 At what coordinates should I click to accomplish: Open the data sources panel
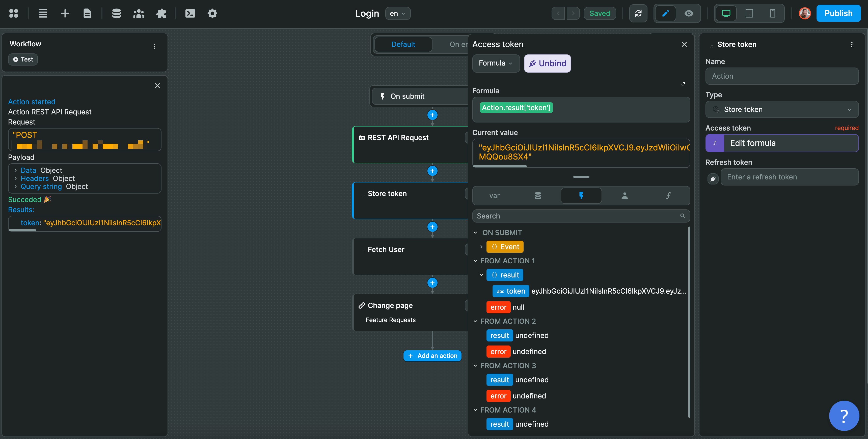(x=116, y=13)
